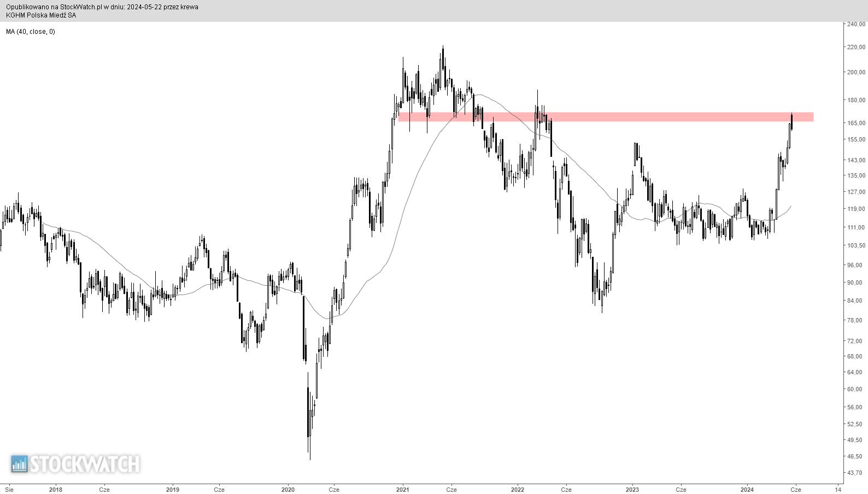Image resolution: width=868 pixels, height=494 pixels.
Task: Click the 240,00 price axis label
Action: [x=855, y=24]
